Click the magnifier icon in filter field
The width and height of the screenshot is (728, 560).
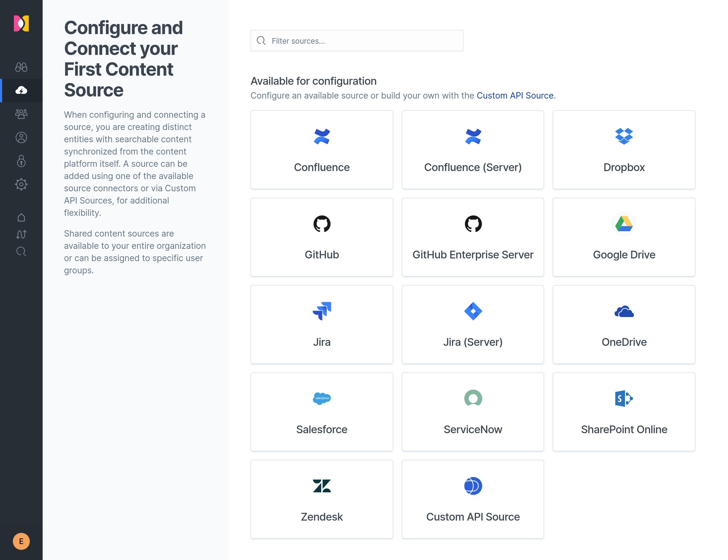261,41
